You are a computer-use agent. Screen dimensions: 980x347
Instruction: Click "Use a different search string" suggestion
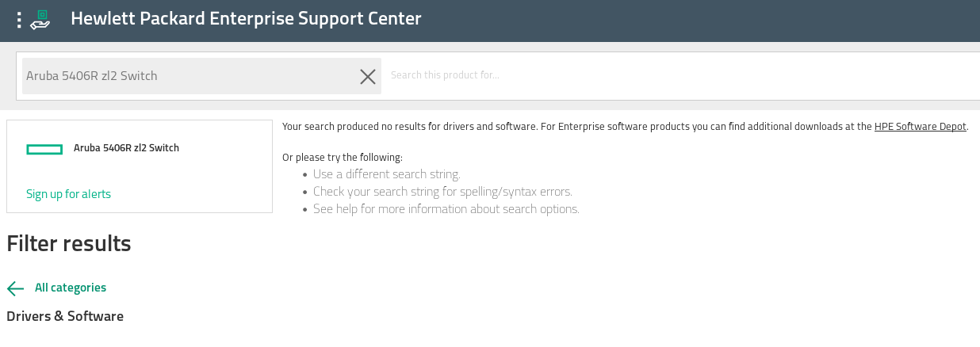386,174
